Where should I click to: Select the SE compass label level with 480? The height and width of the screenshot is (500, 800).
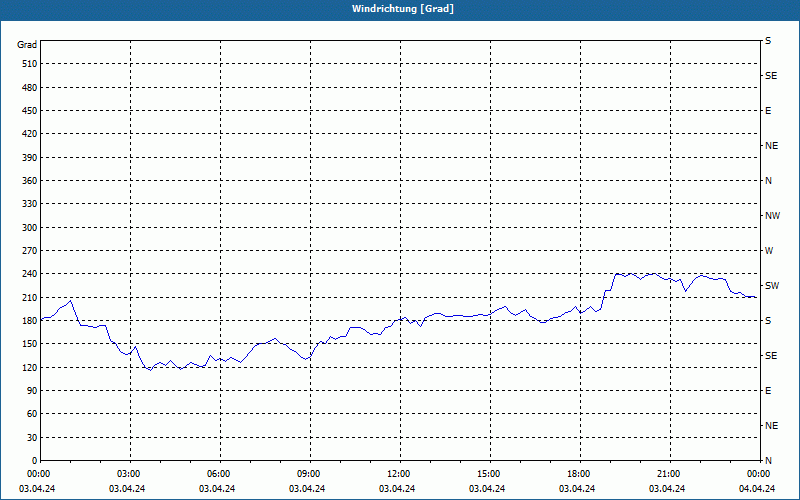[x=771, y=76]
